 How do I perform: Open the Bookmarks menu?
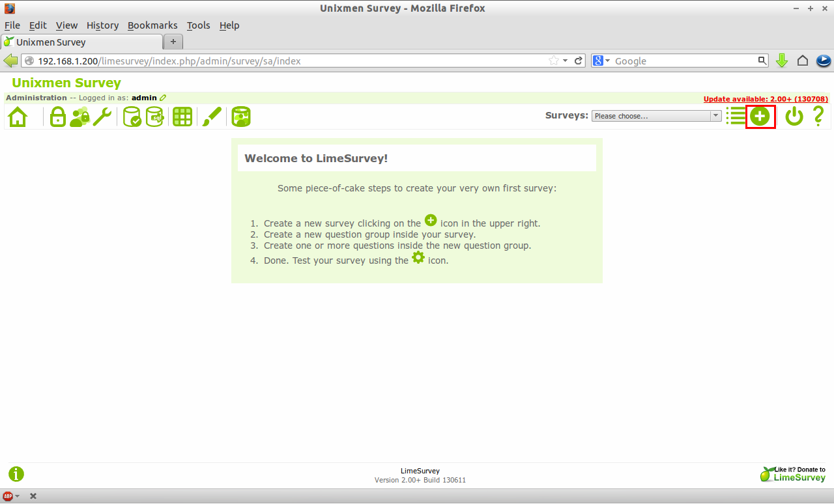pyautogui.click(x=152, y=25)
